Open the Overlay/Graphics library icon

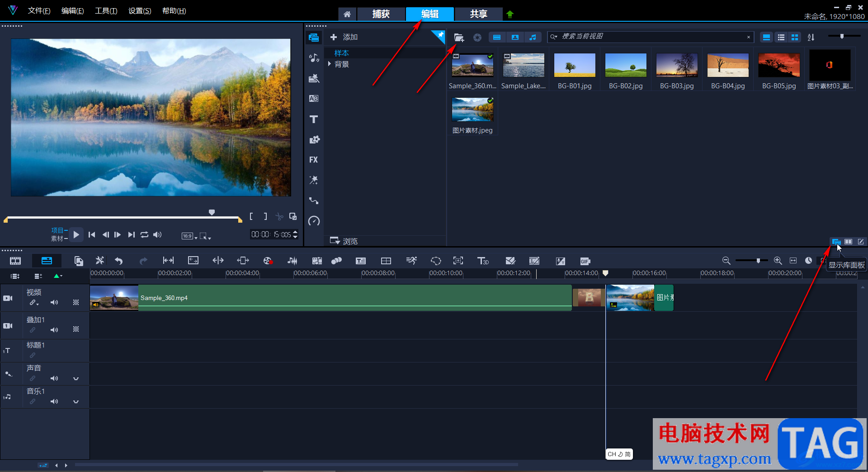[314, 139]
